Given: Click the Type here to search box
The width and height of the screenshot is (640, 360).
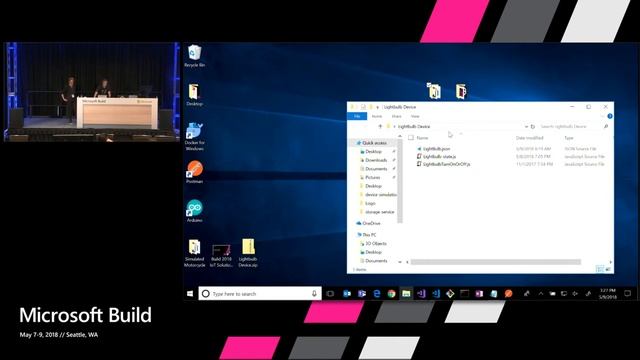Looking at the screenshot, I should click(x=260, y=293).
